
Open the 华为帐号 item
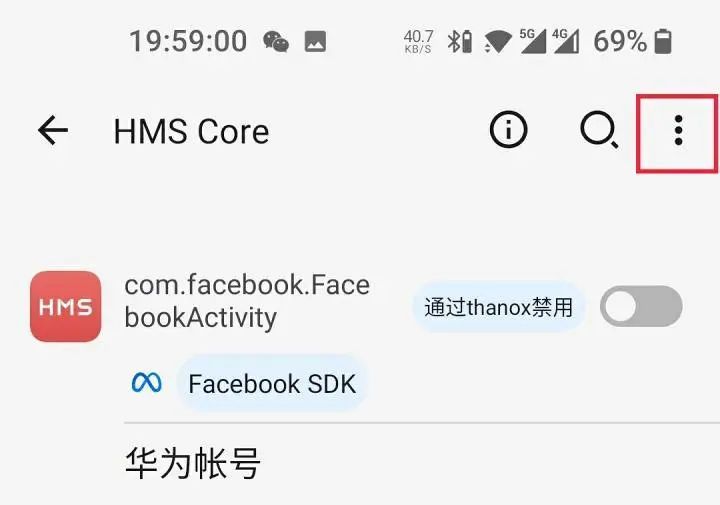193,463
